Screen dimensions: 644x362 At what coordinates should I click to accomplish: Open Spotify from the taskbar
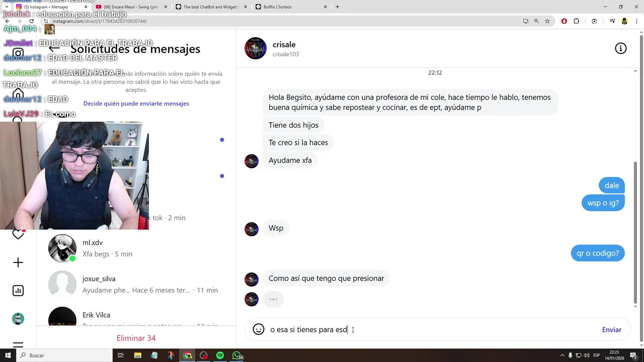coord(220,355)
